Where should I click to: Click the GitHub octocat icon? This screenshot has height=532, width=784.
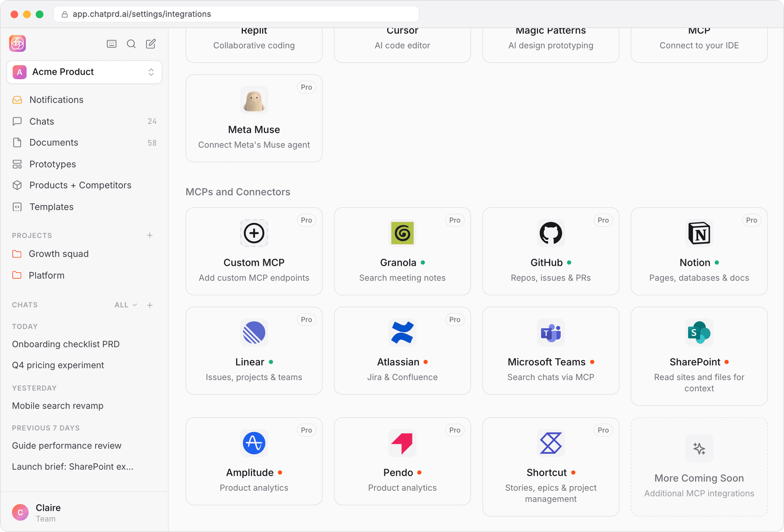coord(550,233)
